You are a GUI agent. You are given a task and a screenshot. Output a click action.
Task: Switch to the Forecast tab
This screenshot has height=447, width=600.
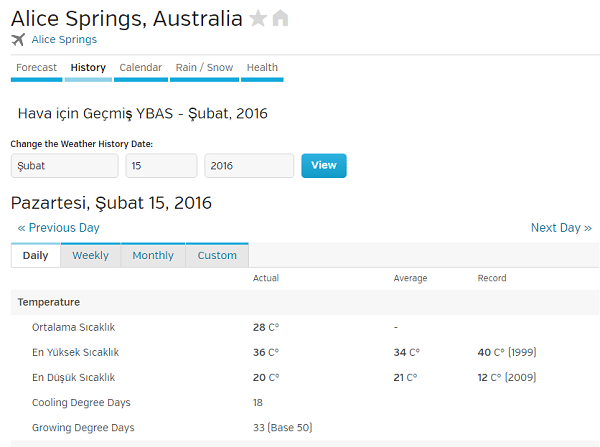tap(36, 68)
